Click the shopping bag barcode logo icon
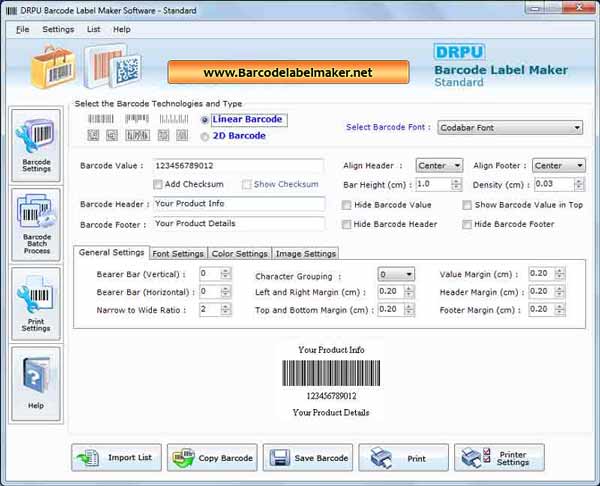Screen dimensions: 600x486 tap(53, 67)
